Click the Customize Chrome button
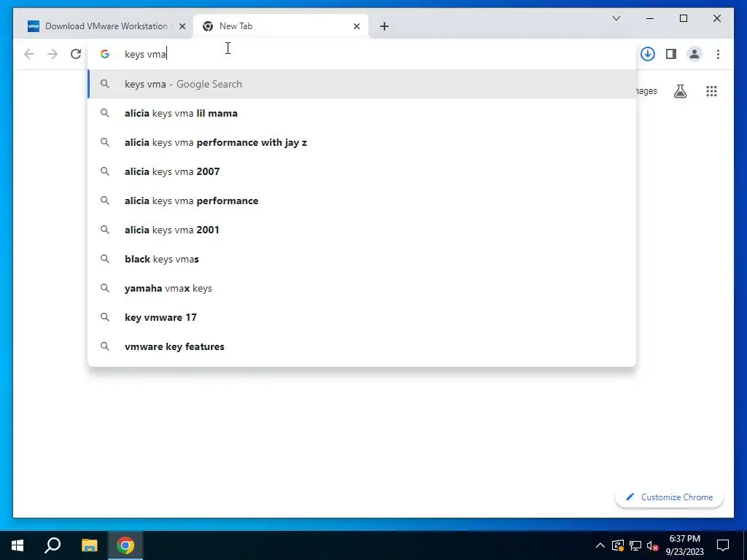Viewport: 747px width, 560px height. click(670, 497)
